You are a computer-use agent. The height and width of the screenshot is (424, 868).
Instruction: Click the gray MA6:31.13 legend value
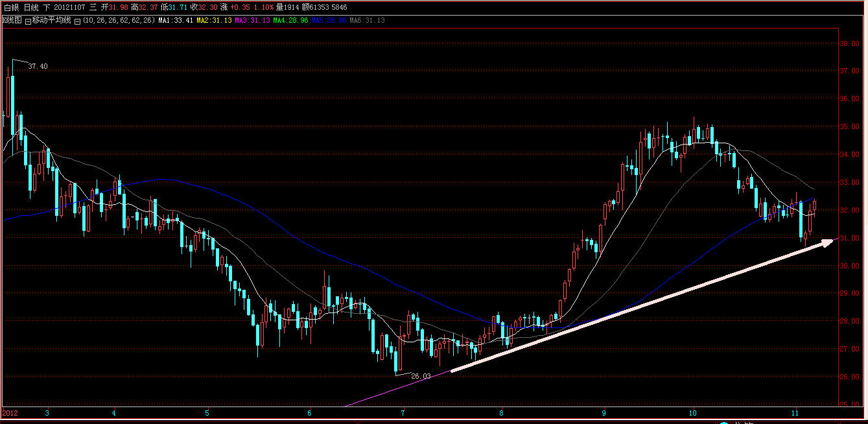click(367, 21)
